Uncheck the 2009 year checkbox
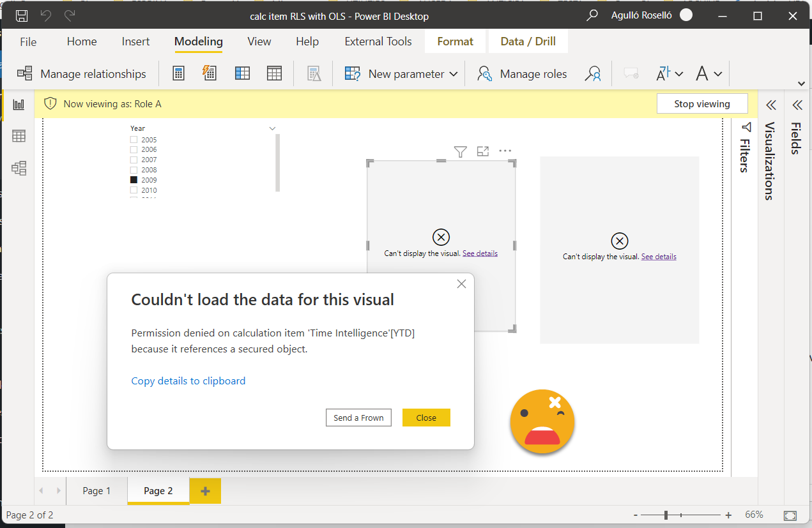Screen dimensions: 812x528 134,180
